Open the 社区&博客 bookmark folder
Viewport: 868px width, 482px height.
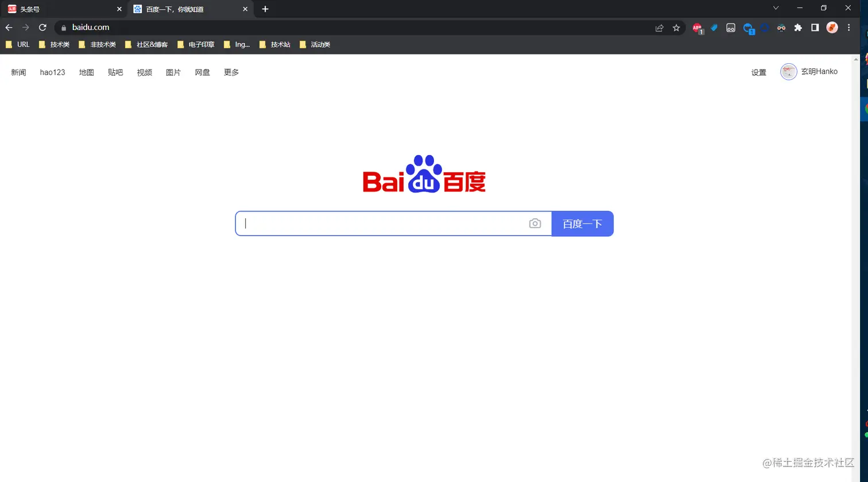coord(146,44)
